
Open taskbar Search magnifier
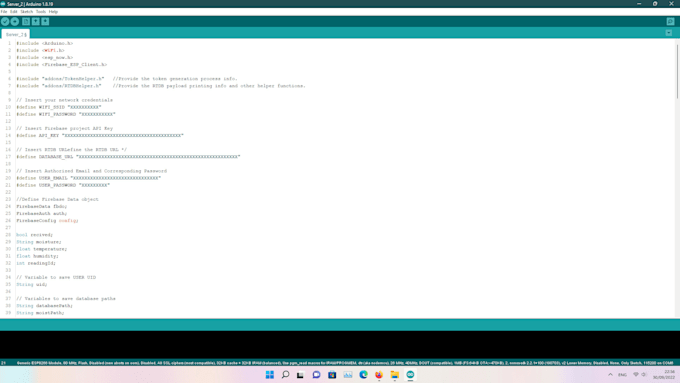tap(285, 375)
